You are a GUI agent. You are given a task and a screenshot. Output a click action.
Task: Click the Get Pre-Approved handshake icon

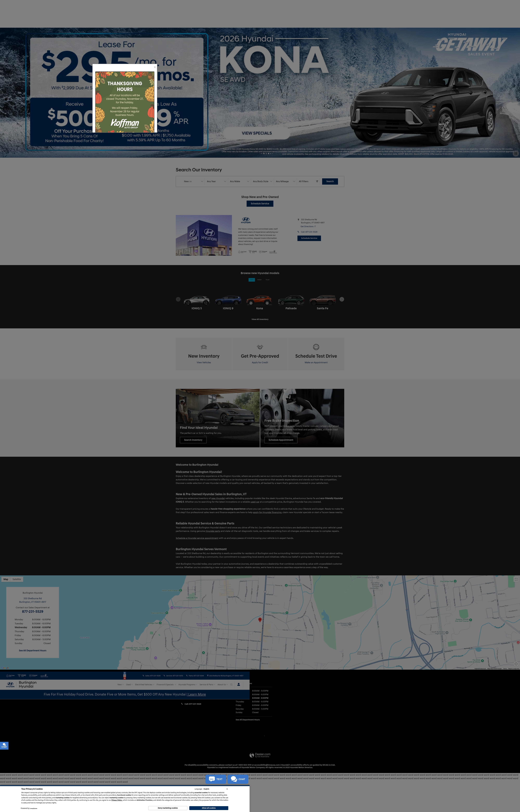pos(260,347)
